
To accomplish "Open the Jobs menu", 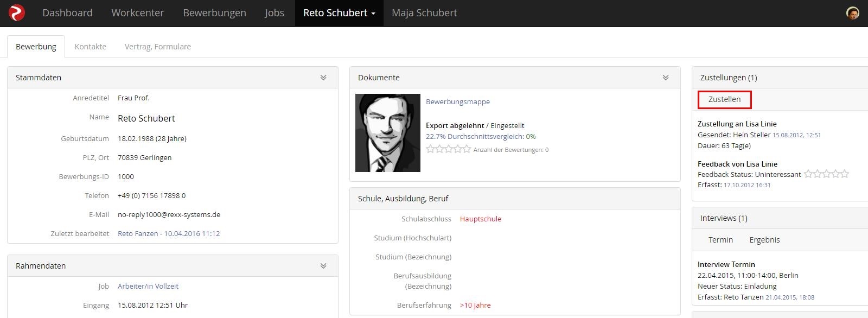I will point(275,13).
